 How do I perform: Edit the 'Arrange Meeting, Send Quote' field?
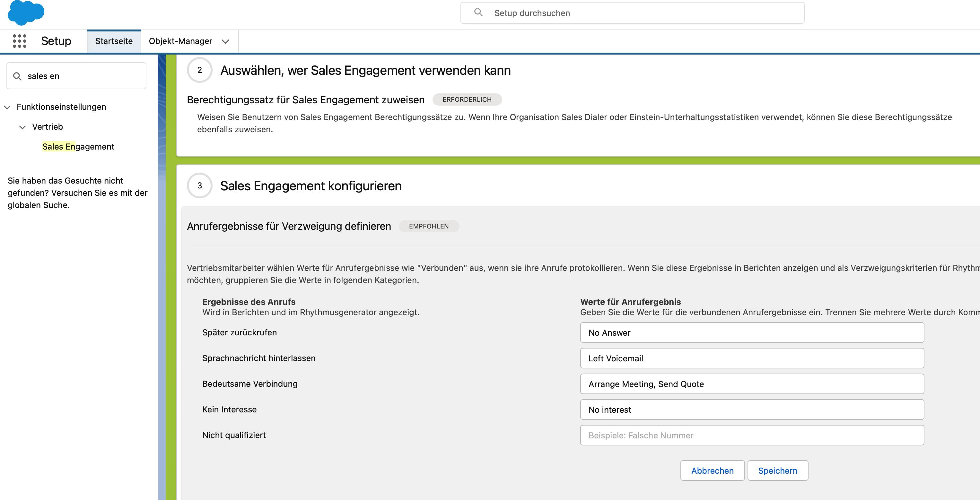coord(752,384)
